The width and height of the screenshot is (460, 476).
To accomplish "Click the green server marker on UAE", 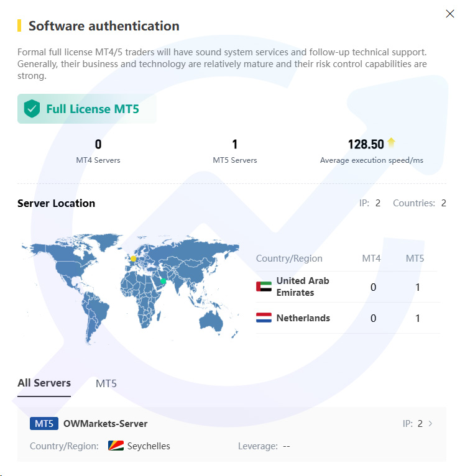I will (163, 281).
